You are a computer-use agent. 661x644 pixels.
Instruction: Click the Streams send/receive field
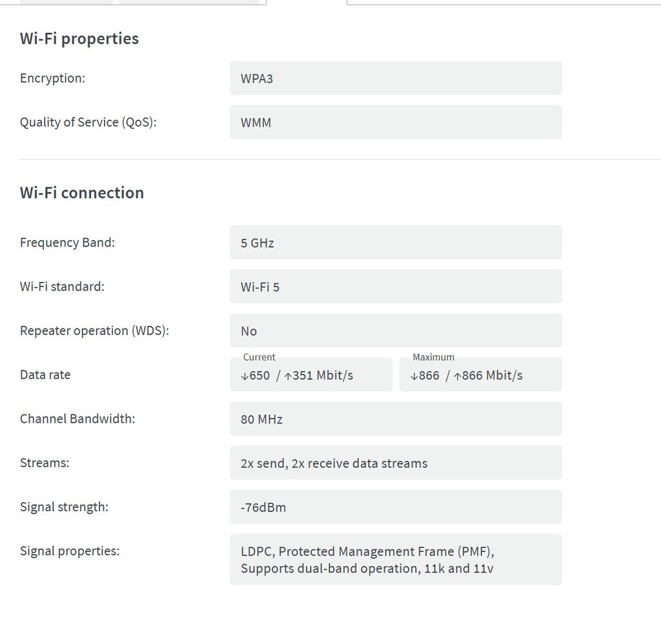pyautogui.click(x=395, y=463)
